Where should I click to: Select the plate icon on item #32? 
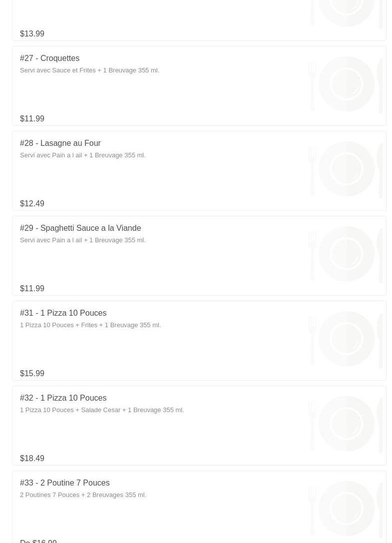tap(346, 424)
